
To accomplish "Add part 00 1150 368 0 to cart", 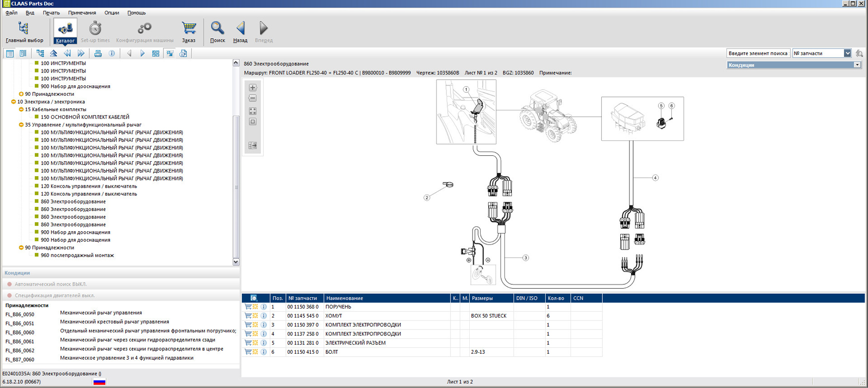I will coord(248,307).
